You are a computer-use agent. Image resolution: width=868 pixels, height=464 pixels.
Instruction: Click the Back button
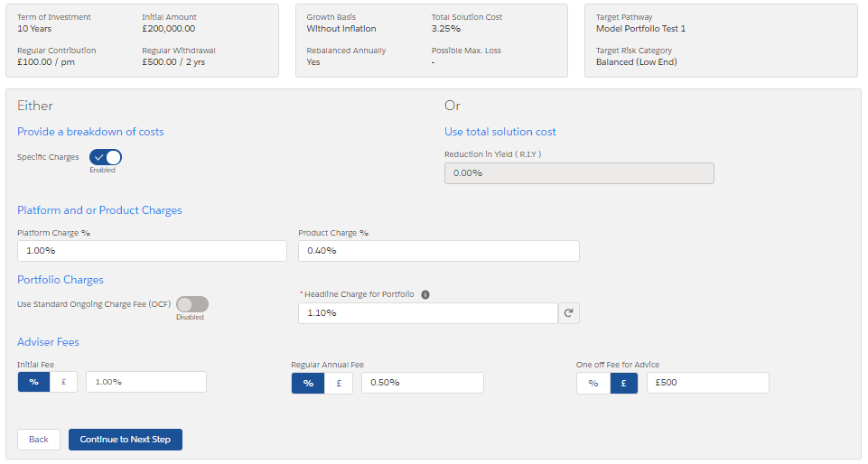click(39, 440)
